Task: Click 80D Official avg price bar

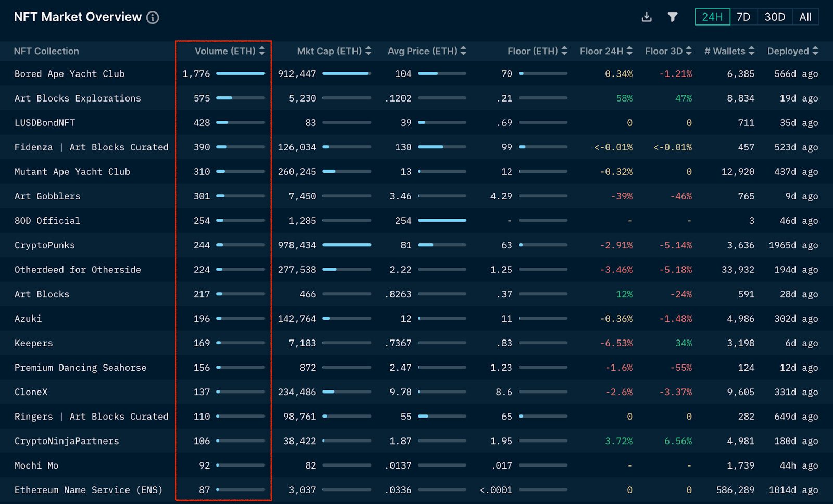Action: (442, 220)
